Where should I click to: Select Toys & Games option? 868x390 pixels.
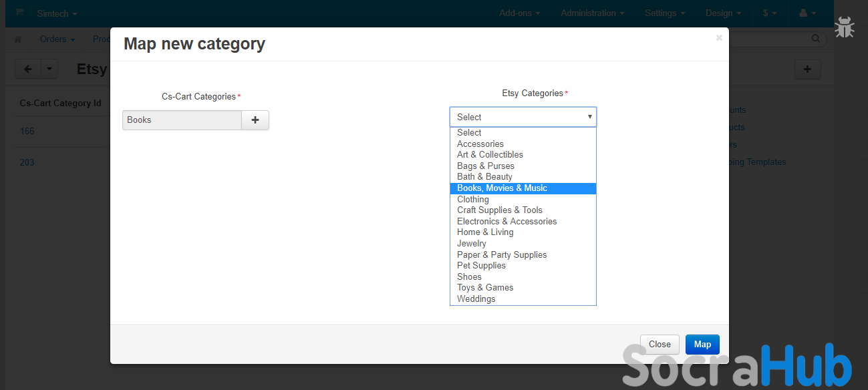[x=523, y=288]
